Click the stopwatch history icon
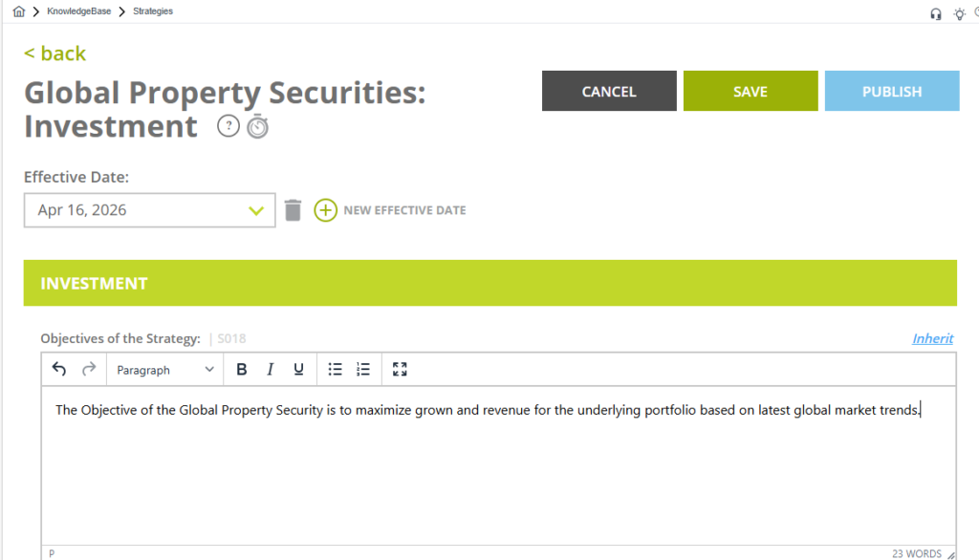979x560 pixels. tap(257, 126)
